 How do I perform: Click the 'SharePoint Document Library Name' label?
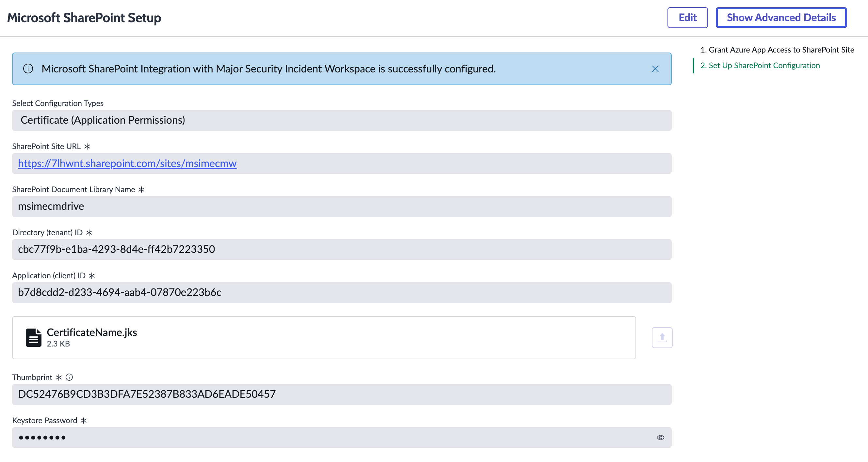tap(73, 190)
